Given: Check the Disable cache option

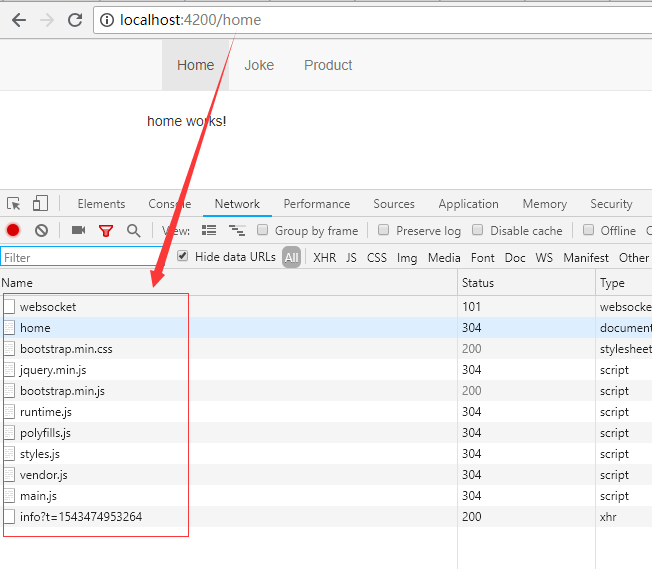Looking at the screenshot, I should point(478,230).
